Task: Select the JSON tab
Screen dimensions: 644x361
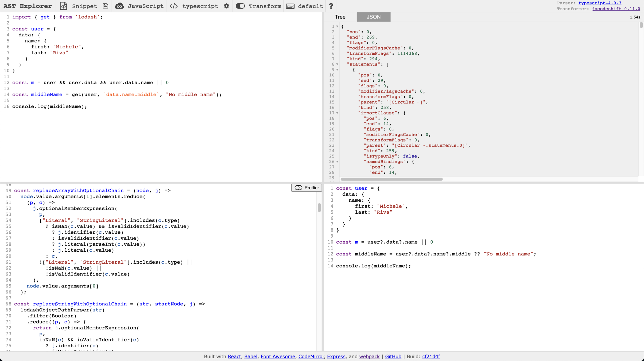Action: tap(373, 17)
